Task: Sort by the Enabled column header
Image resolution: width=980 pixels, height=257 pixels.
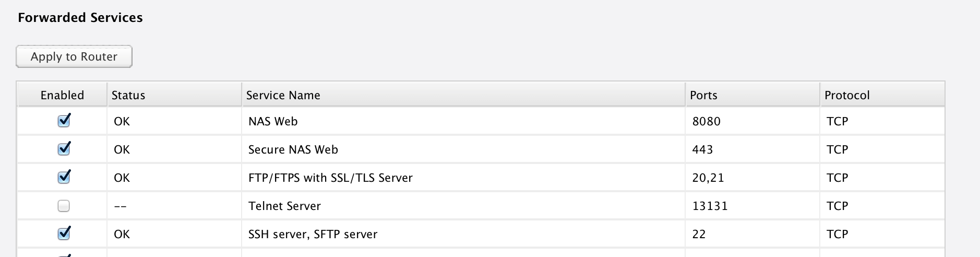Action: point(62,95)
